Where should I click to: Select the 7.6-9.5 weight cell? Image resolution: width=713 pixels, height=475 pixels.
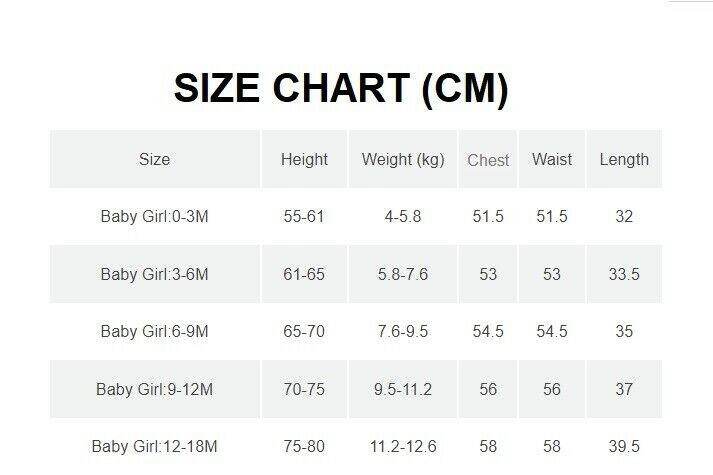click(x=403, y=331)
